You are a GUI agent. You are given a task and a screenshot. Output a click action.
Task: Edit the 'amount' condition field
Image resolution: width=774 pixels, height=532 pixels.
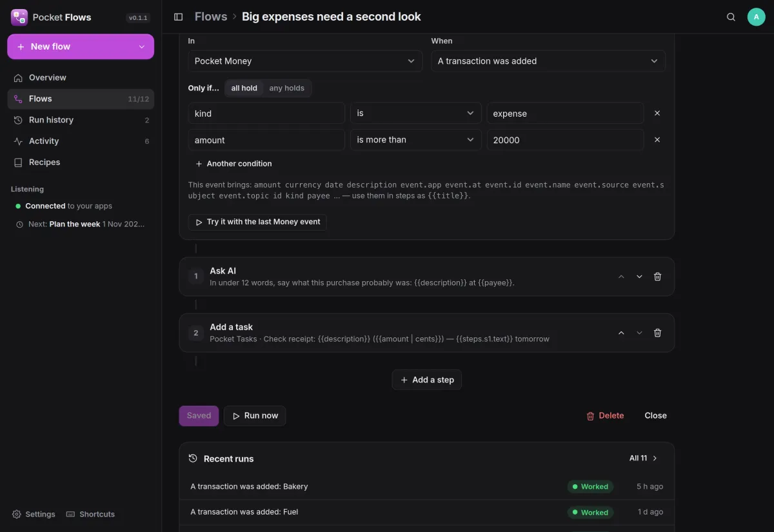(x=266, y=139)
